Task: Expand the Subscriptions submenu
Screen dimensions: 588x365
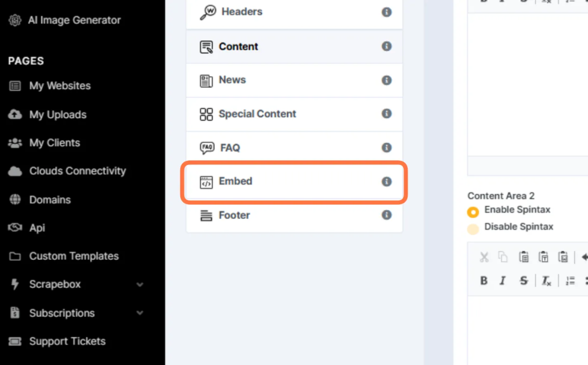Action: [x=140, y=313]
